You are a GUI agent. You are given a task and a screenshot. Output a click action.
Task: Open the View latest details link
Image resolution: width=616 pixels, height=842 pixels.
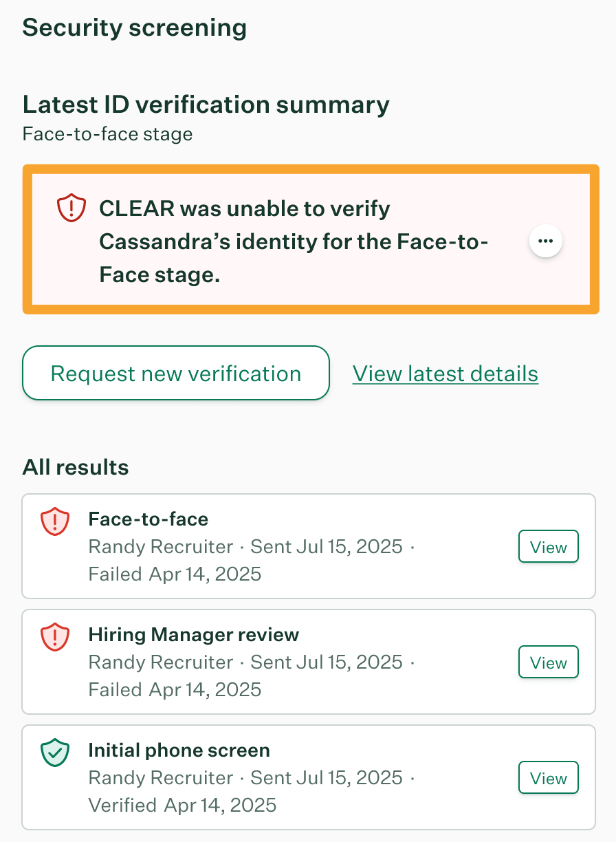click(445, 374)
